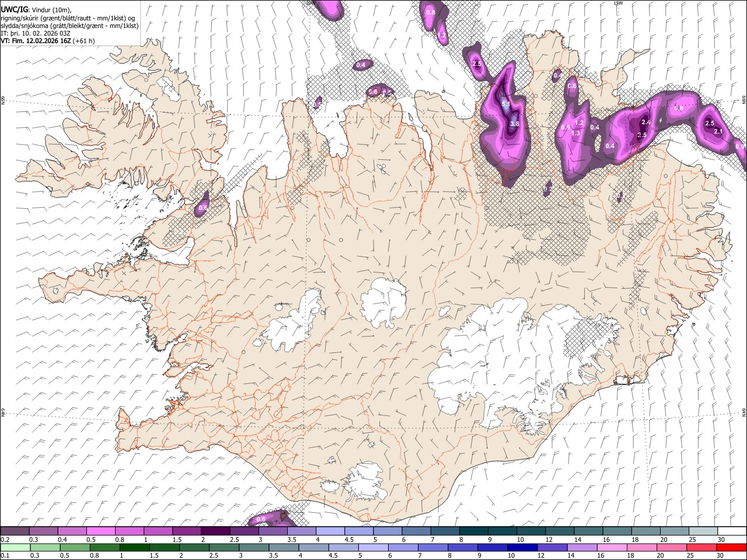Click the bright pink 0.5–0.8 snow scale swatch
The width and height of the screenshot is (747, 560).
[x=100, y=531]
